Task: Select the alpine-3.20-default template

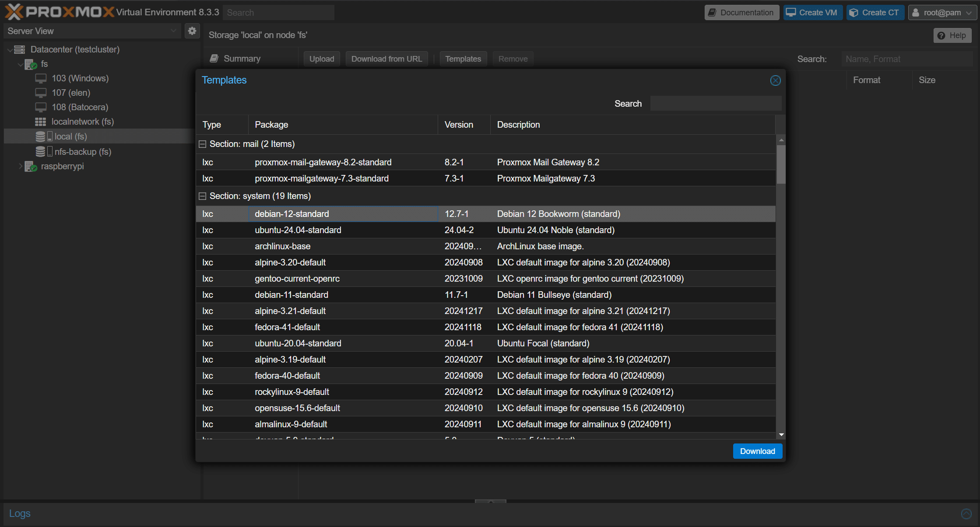Action: [485, 263]
